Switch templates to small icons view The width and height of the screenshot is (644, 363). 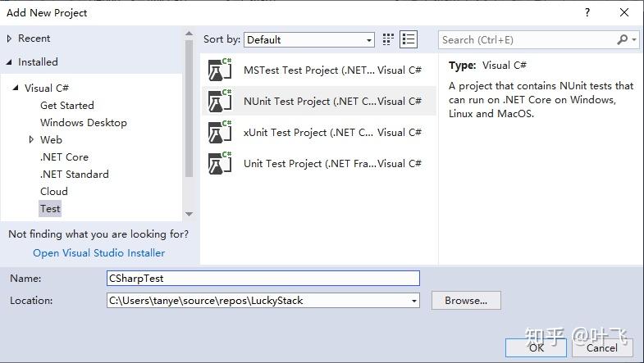[389, 39]
